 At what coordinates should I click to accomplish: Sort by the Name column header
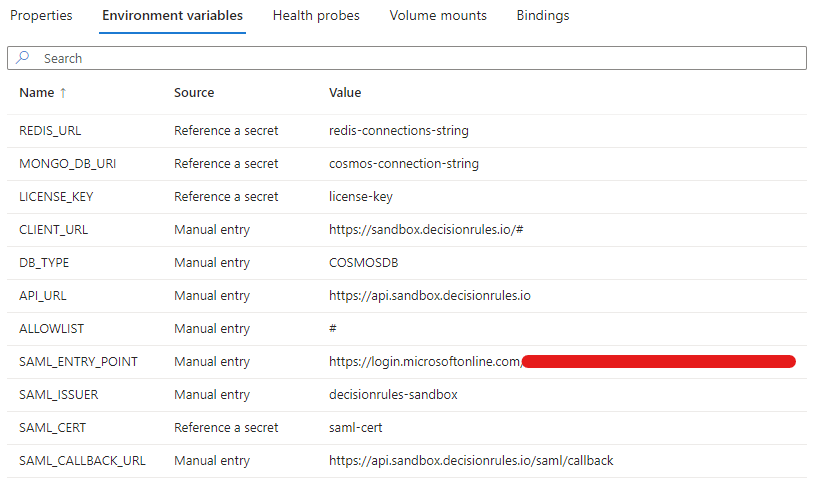tap(37, 93)
